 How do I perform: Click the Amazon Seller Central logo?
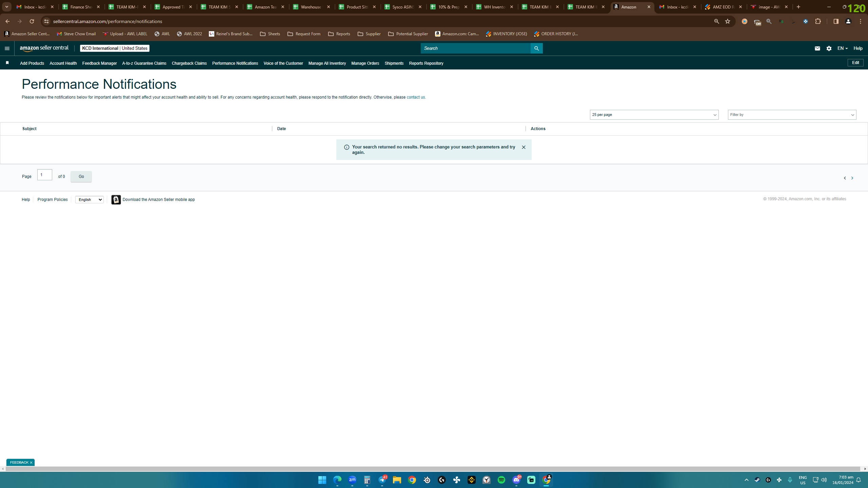[x=44, y=48]
